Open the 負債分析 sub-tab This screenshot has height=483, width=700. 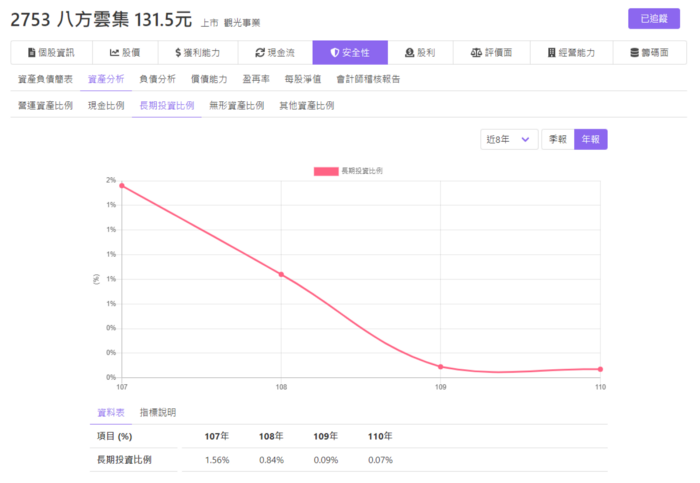point(157,79)
